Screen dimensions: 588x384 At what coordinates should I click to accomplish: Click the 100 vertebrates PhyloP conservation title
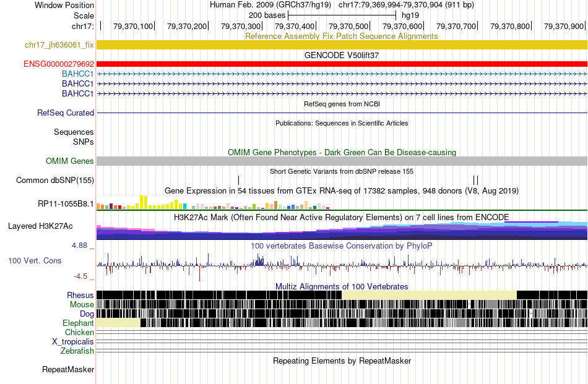(342, 245)
